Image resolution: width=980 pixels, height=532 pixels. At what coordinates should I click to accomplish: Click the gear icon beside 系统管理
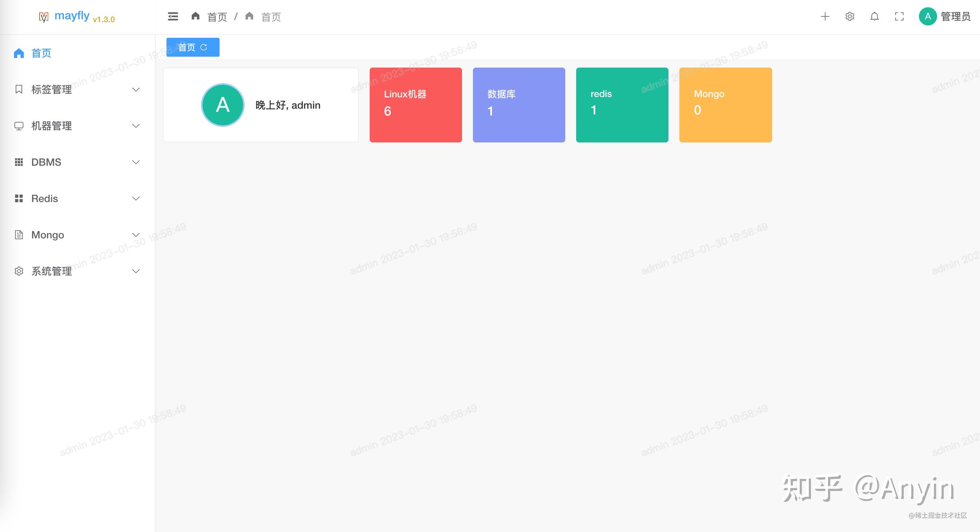pos(19,271)
